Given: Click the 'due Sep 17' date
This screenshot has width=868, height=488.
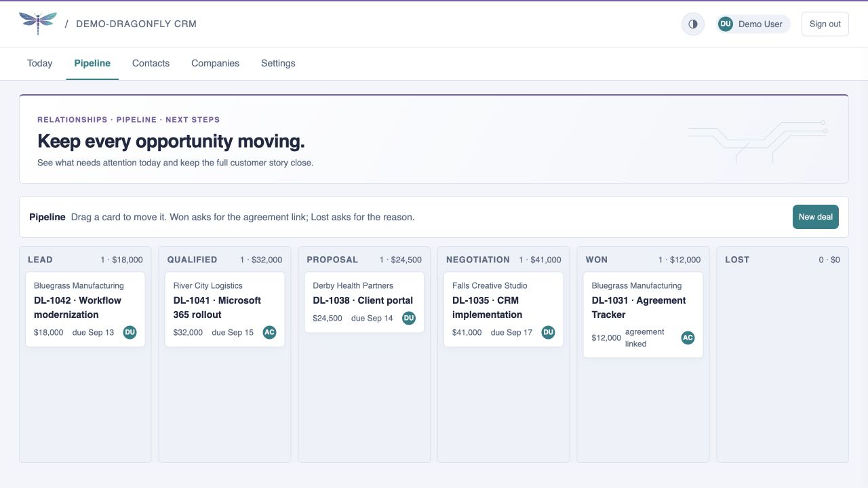Looking at the screenshot, I should (511, 332).
